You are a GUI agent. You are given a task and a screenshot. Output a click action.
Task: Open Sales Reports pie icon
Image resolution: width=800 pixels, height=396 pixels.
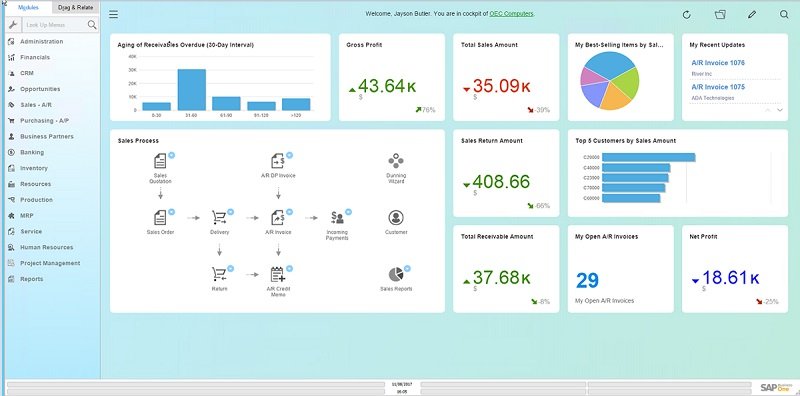coord(396,275)
